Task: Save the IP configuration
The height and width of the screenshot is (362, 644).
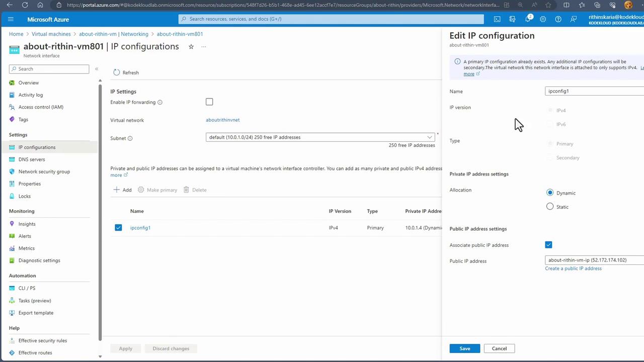Action: (x=465, y=348)
